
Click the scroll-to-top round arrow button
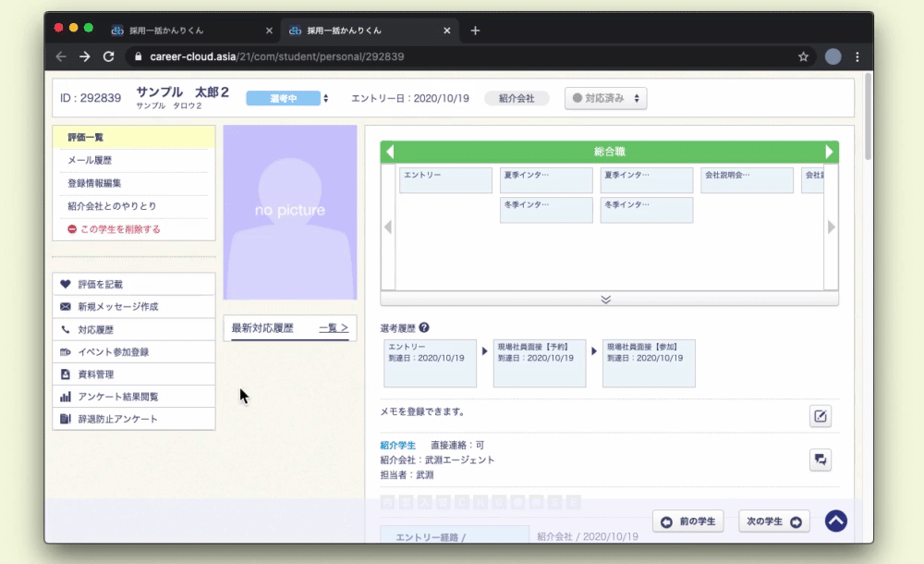(x=835, y=521)
